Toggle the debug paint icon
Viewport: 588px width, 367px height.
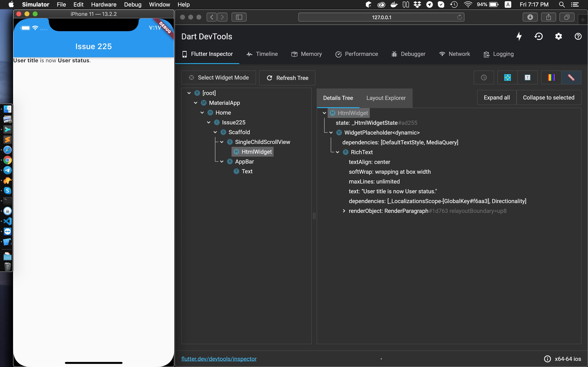pyautogui.click(x=507, y=77)
